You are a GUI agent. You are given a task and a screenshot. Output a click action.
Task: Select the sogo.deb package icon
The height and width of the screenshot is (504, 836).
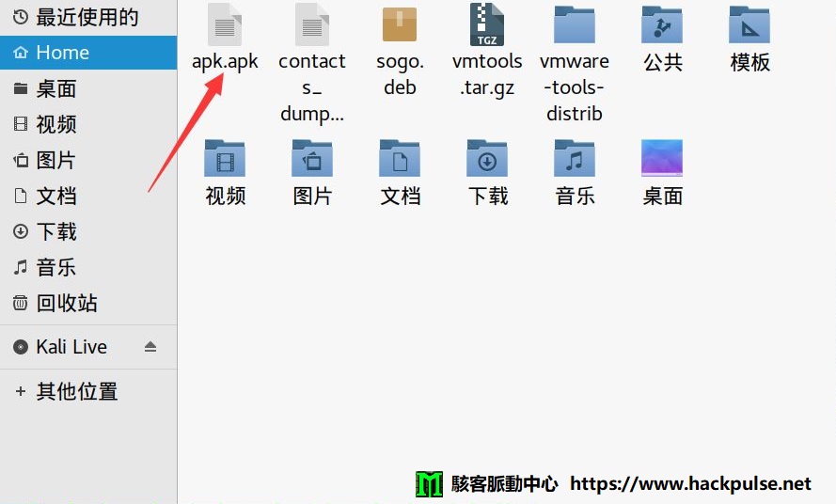click(x=399, y=25)
